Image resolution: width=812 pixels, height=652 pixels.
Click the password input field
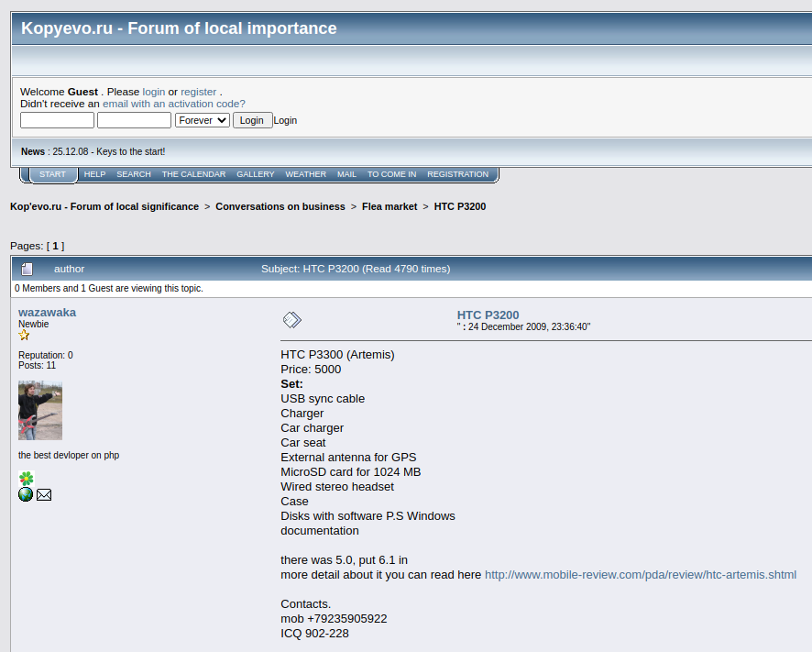pos(134,120)
